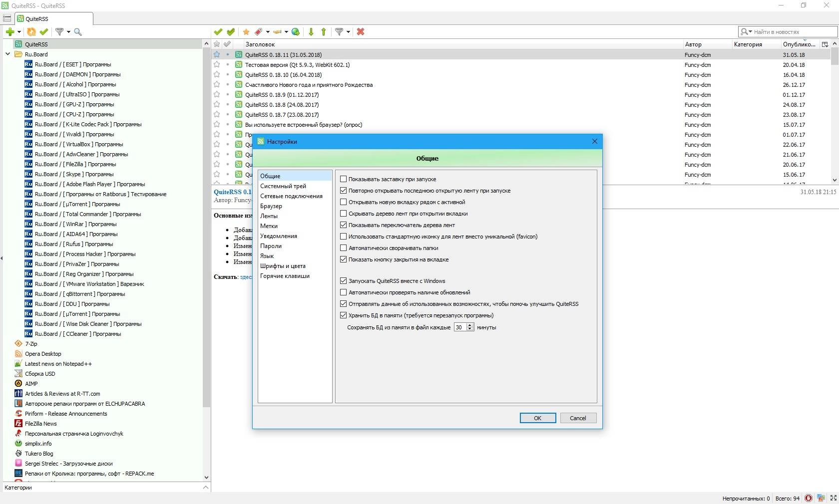Click the red AdBlock hand icon in status bar

click(x=809, y=498)
